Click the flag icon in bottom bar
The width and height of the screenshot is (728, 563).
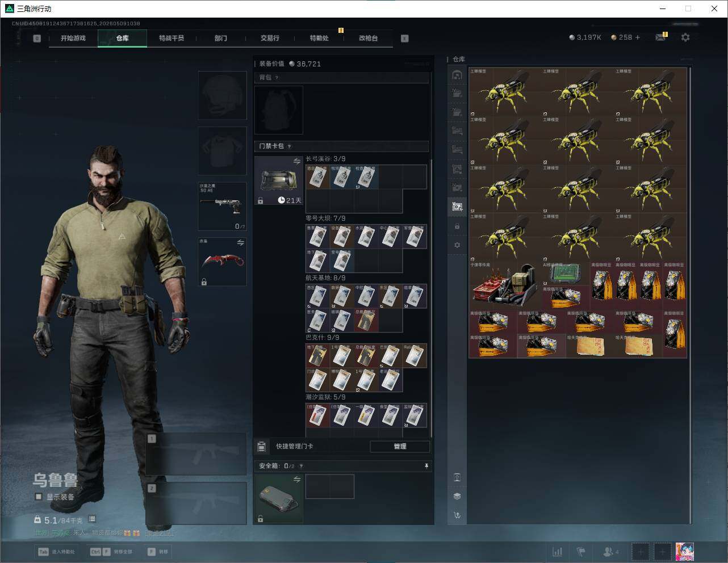[x=581, y=552]
